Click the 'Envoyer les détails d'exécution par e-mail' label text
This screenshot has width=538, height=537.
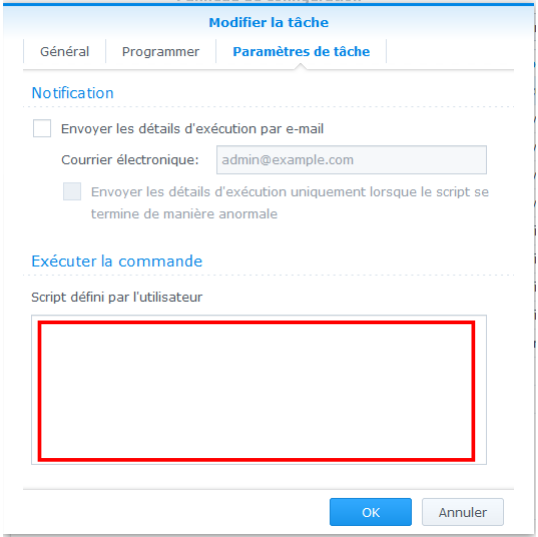tap(192, 129)
